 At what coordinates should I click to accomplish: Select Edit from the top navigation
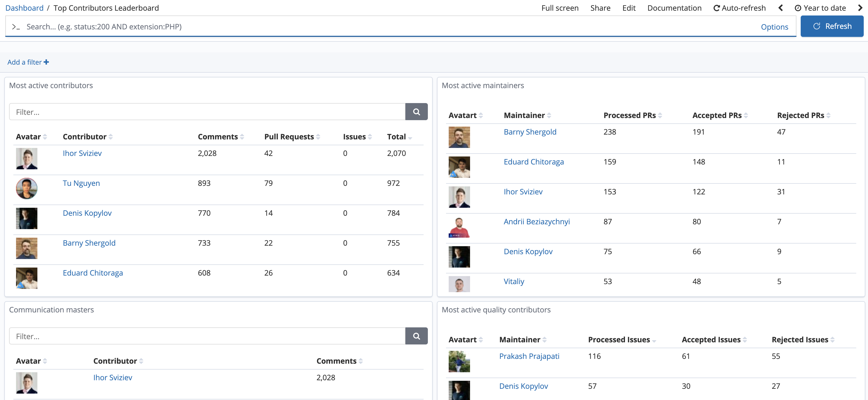(629, 8)
